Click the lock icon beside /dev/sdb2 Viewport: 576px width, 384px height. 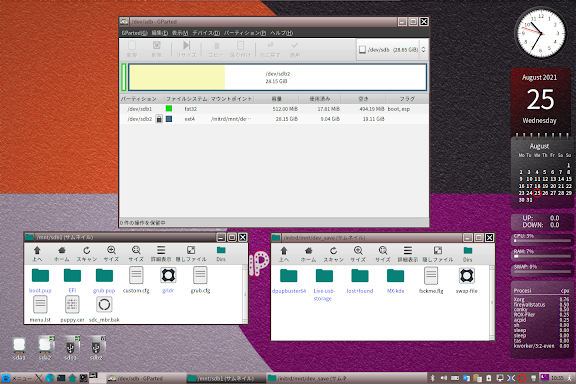pos(159,119)
